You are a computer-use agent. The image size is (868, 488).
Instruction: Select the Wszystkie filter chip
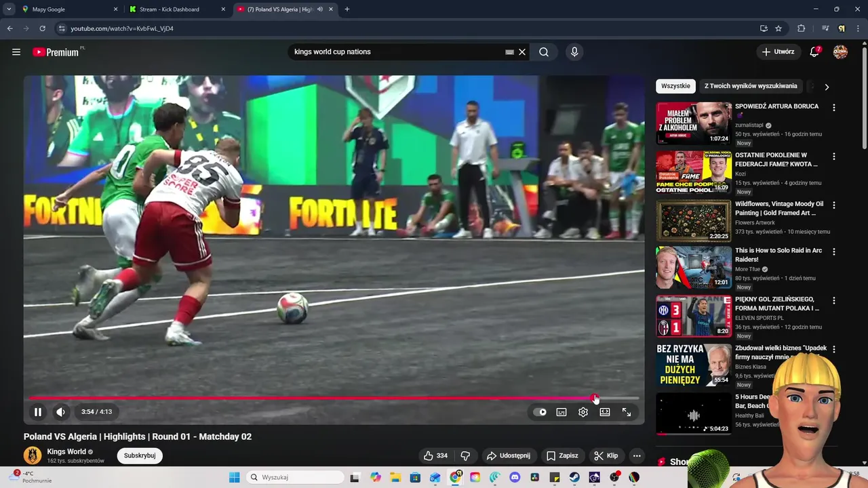(x=675, y=86)
